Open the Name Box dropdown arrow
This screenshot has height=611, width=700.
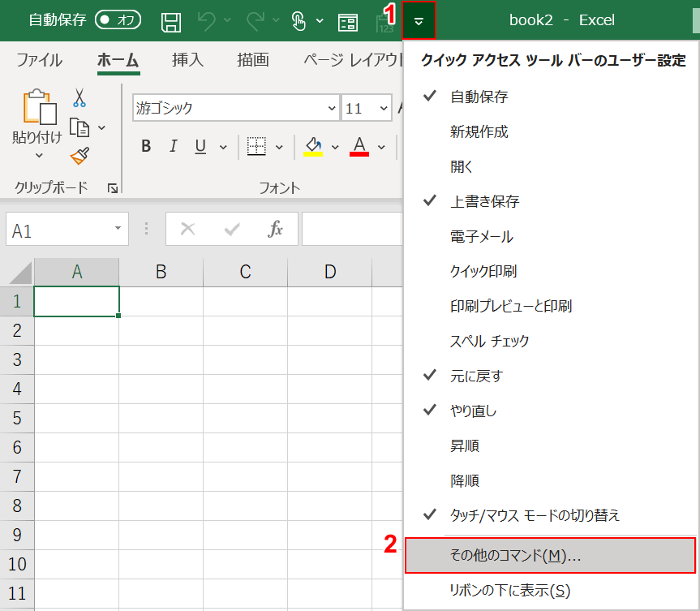pos(118,230)
